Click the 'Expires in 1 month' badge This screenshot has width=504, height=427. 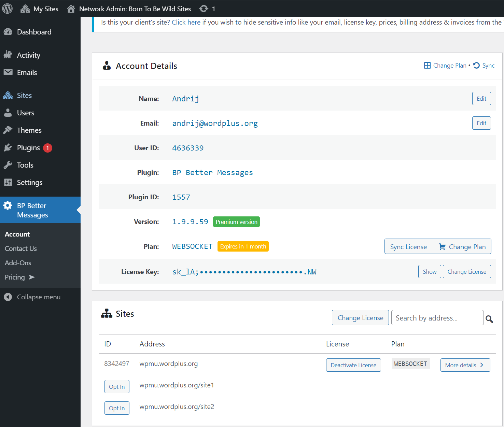tap(243, 246)
